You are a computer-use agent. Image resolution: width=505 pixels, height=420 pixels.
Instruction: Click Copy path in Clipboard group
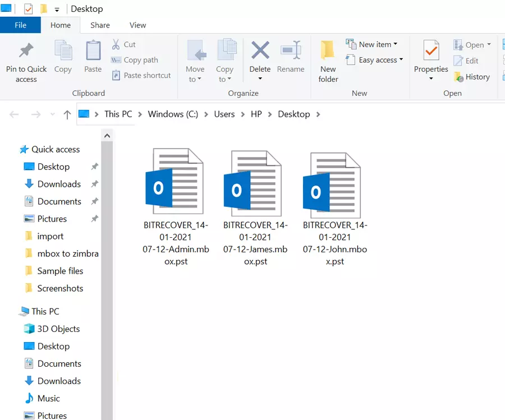135,60
